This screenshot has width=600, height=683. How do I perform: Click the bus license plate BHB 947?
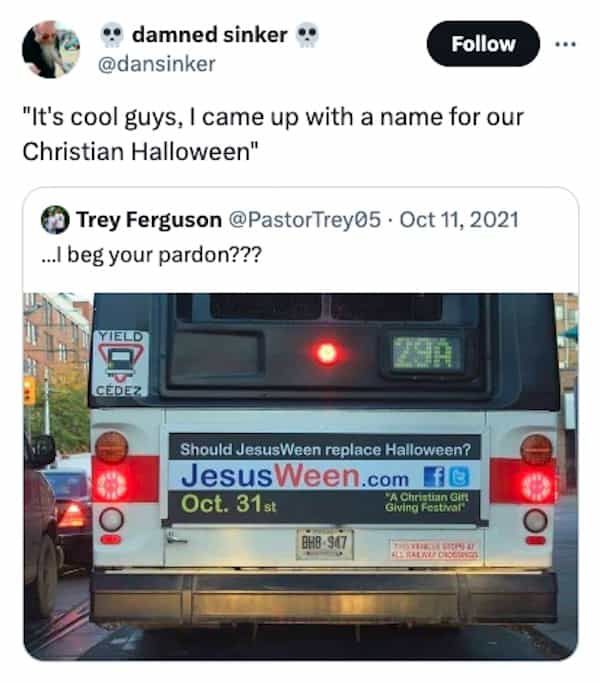coord(325,544)
